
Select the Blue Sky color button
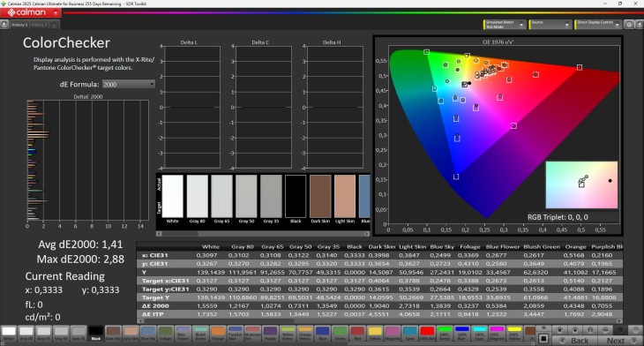[148, 334]
